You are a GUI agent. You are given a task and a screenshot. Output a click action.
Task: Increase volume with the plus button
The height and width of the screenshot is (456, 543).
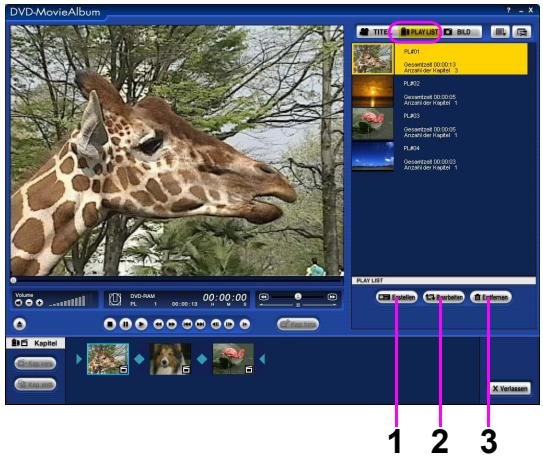pyautogui.click(x=39, y=303)
